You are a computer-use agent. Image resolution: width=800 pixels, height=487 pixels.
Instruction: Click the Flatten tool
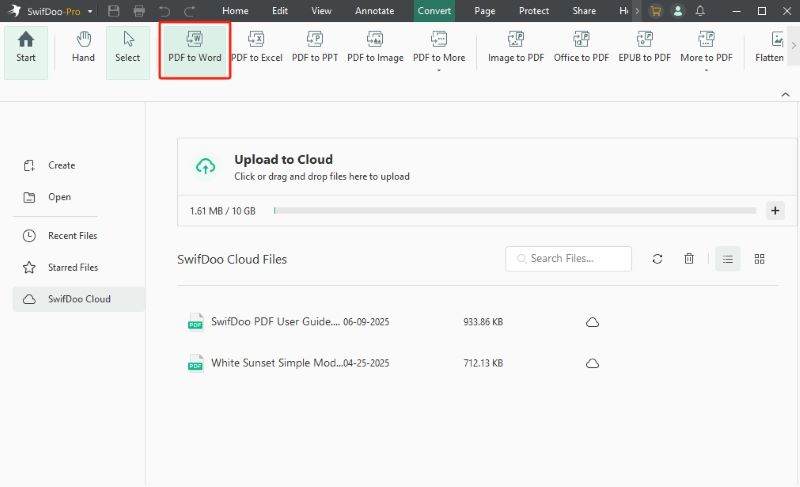pyautogui.click(x=769, y=47)
